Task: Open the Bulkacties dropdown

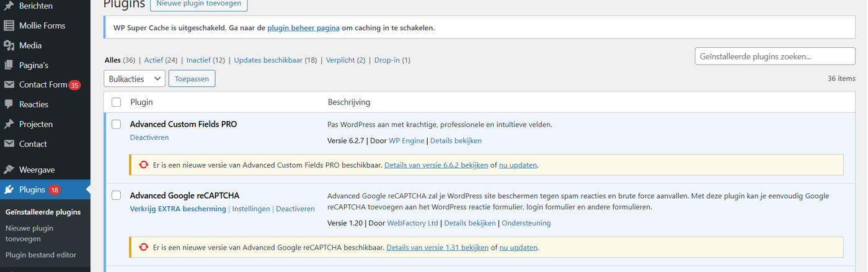Action: 135,79
